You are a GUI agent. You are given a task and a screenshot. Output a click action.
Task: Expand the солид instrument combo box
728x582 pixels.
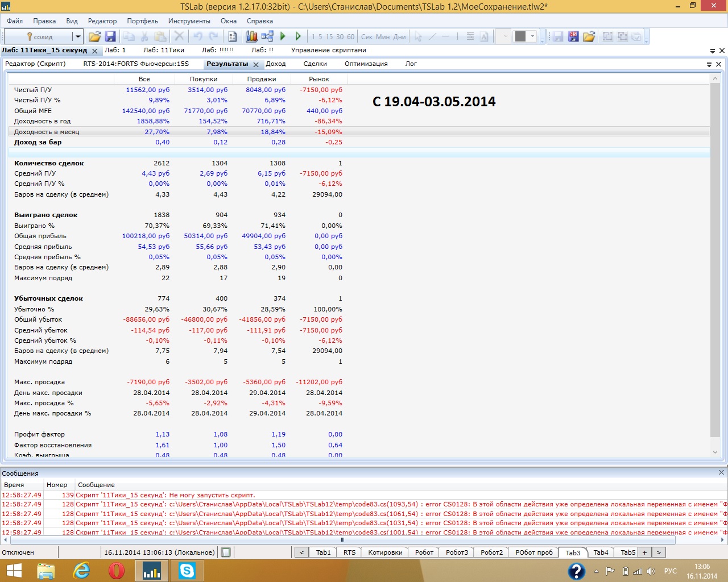77,37
